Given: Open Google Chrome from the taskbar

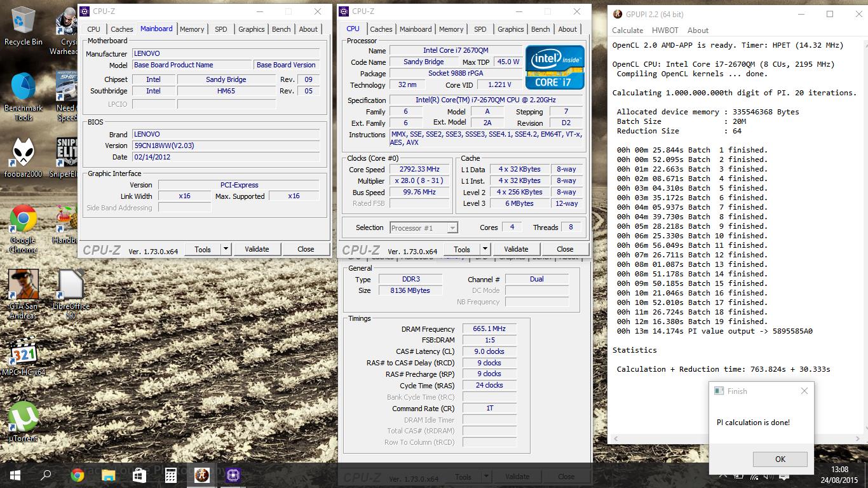Looking at the screenshot, I should coord(78,475).
